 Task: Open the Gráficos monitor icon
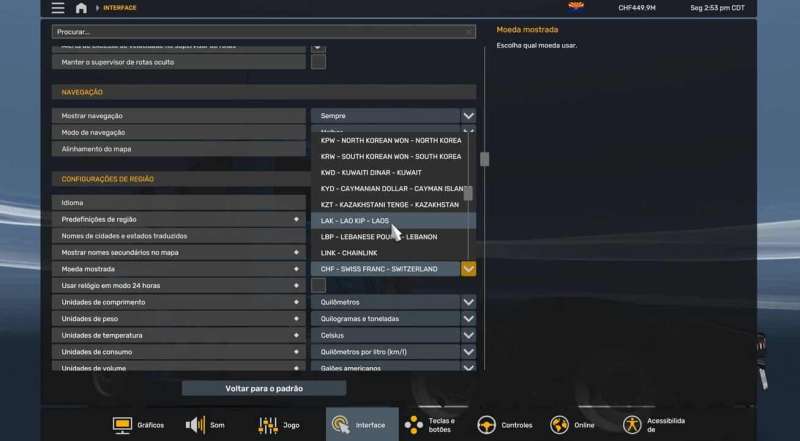[x=122, y=425]
